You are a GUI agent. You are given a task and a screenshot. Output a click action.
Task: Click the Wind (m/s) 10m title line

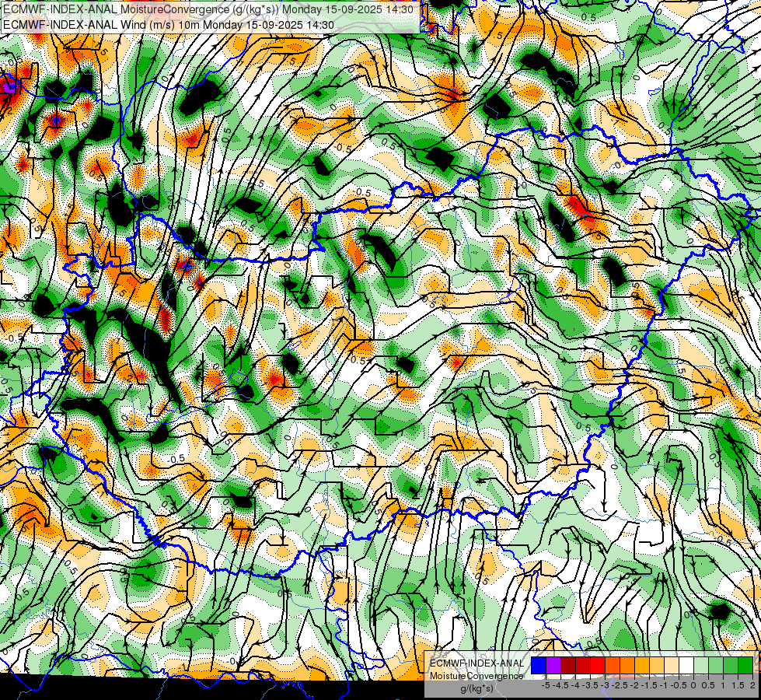coord(169,25)
